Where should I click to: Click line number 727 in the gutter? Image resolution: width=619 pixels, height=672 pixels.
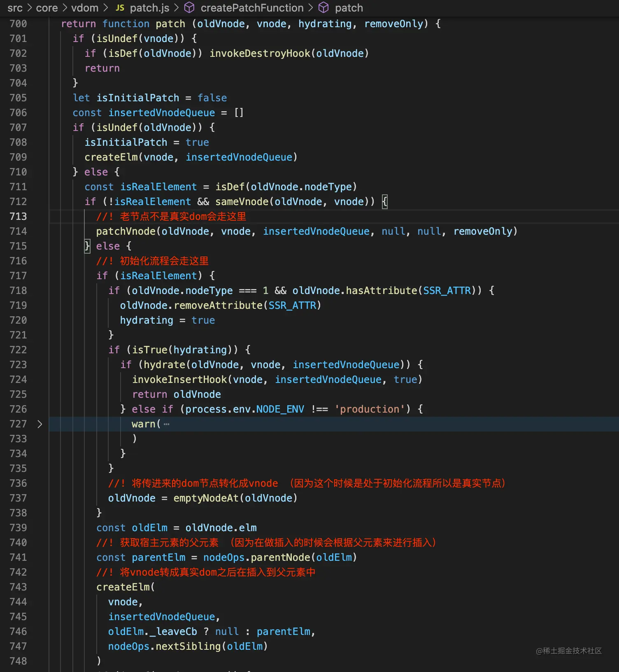click(18, 424)
